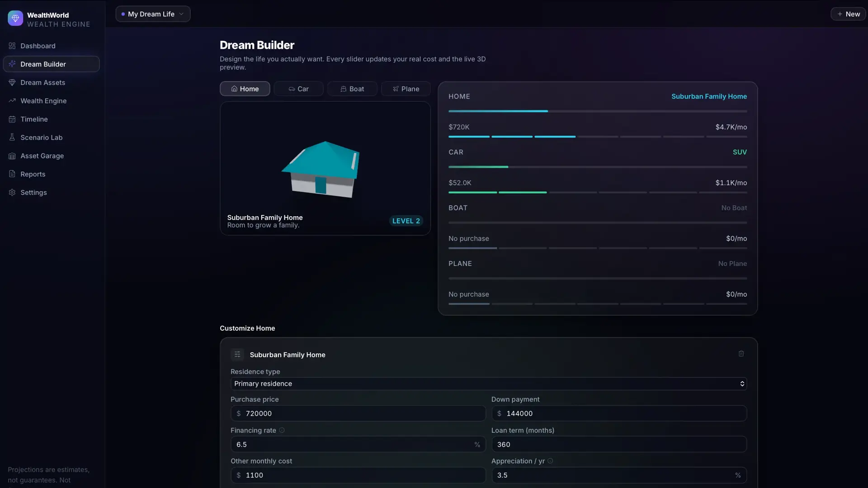The image size is (868, 488).
Task: Open the Reports section
Action: tap(51, 174)
